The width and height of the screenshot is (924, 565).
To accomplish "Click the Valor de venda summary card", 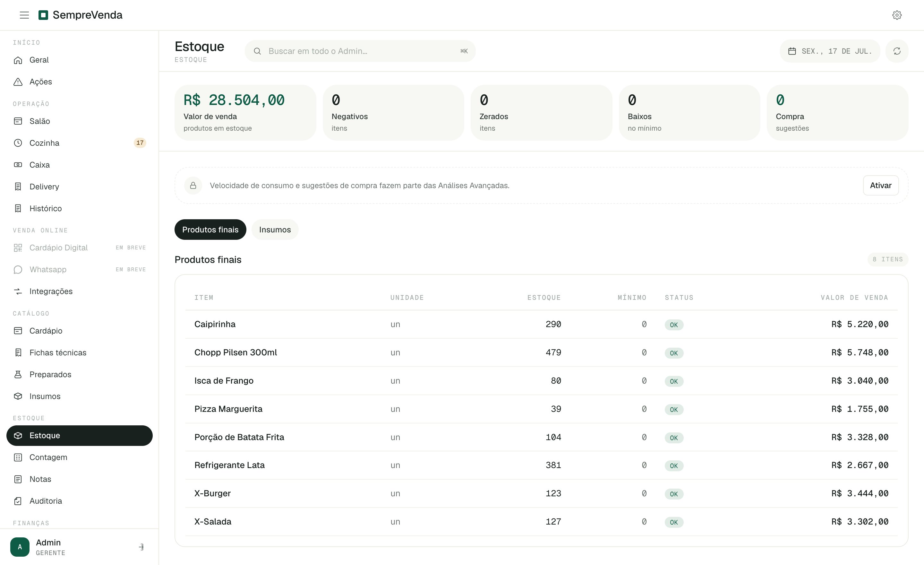I will coord(245,113).
